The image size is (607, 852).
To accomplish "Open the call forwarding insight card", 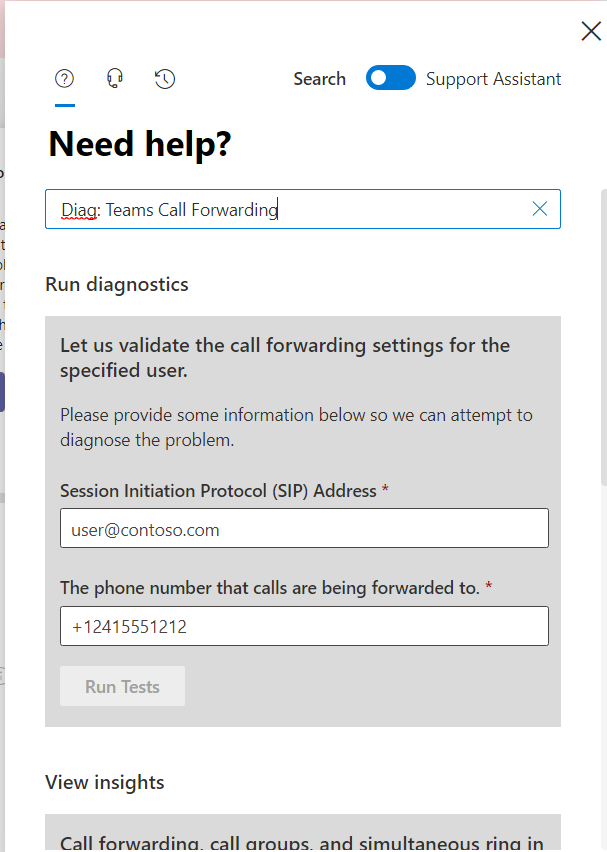I will (x=302, y=840).
